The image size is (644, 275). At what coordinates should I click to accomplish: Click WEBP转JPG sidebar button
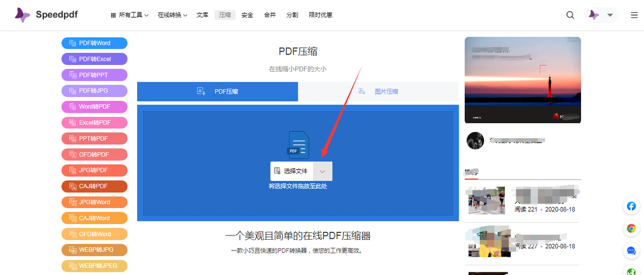[95, 250]
